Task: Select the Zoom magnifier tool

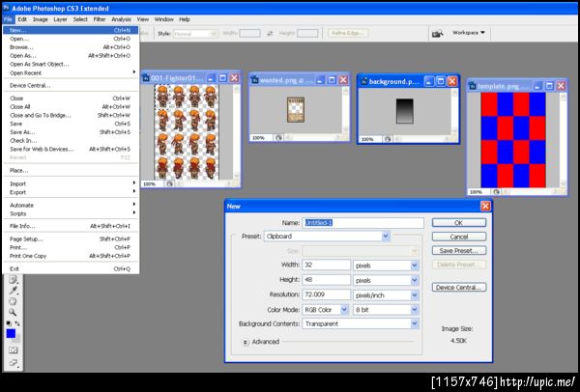Action: click(x=13, y=312)
